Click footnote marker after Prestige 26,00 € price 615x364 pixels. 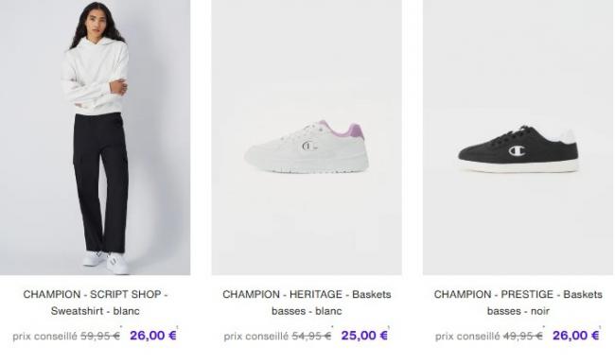point(600,327)
